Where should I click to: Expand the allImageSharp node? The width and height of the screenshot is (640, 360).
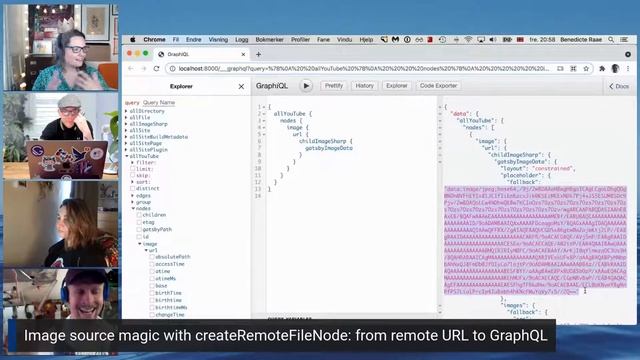127,124
